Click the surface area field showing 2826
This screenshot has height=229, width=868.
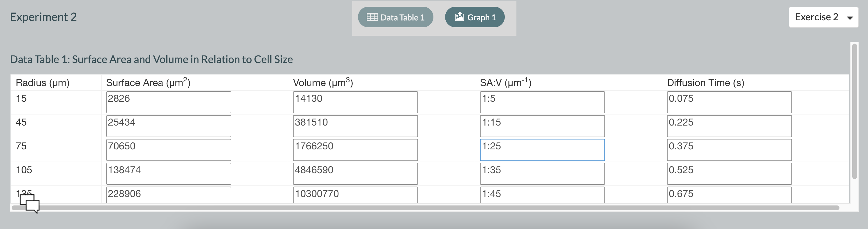[168, 102]
